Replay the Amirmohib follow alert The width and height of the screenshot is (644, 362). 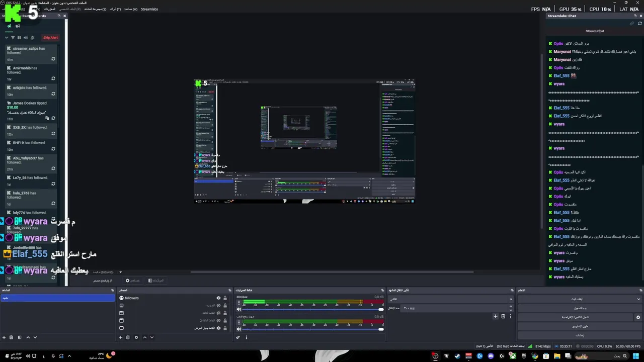(53, 79)
